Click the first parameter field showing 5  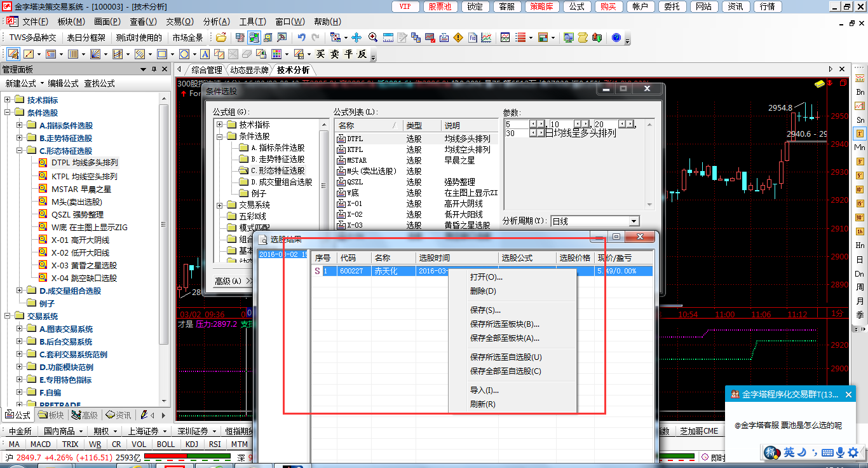coord(516,124)
